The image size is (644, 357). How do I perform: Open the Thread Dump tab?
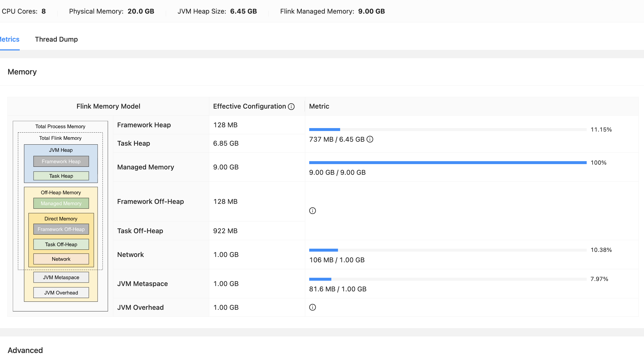[x=56, y=39]
